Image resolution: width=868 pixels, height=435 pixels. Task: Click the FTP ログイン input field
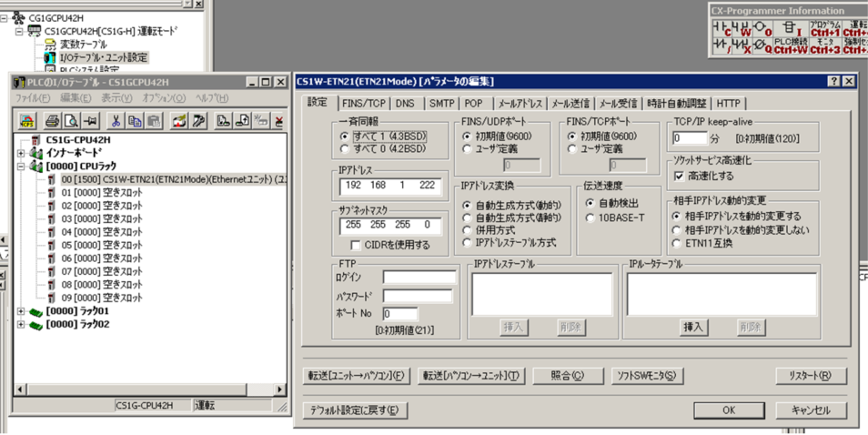pyautogui.click(x=419, y=277)
